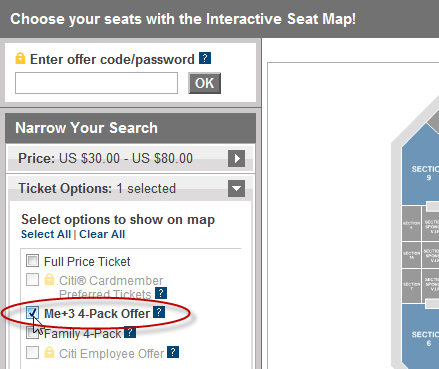Click the Select All link
439x369 pixels.
(46, 234)
